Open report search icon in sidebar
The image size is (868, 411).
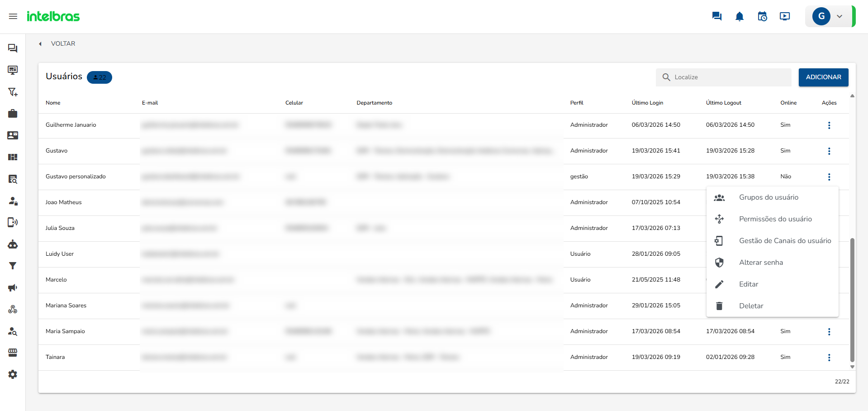(13, 179)
